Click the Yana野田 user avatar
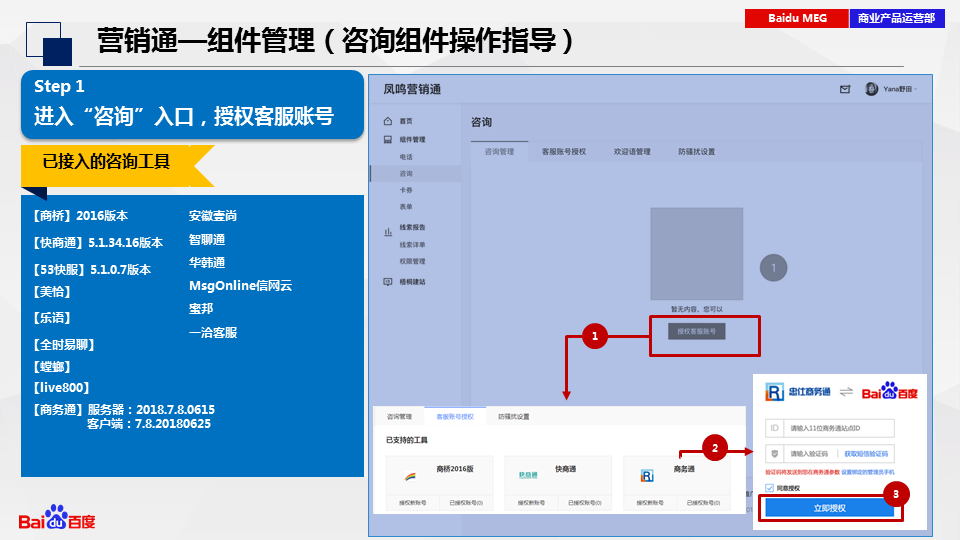 [x=871, y=89]
